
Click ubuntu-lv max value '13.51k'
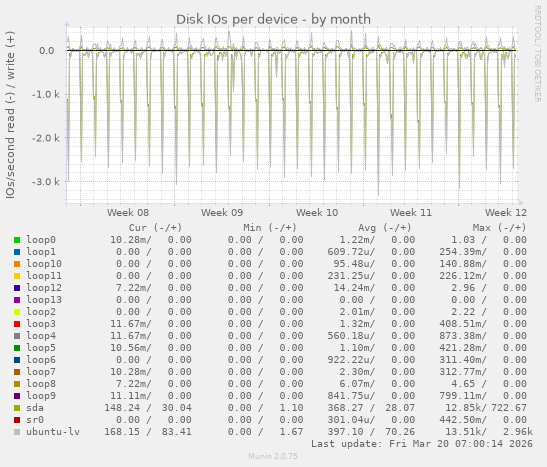[463, 432]
